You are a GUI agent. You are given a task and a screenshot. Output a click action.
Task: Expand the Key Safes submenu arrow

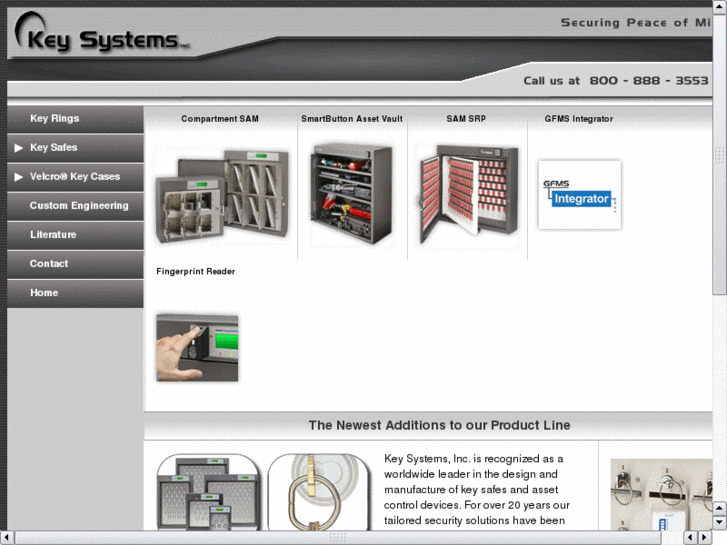[19, 148]
